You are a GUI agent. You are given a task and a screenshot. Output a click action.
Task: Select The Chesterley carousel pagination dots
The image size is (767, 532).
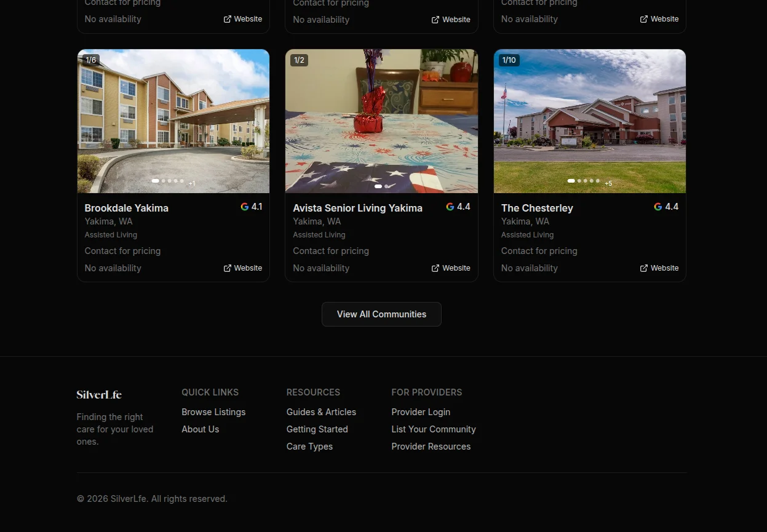click(584, 181)
